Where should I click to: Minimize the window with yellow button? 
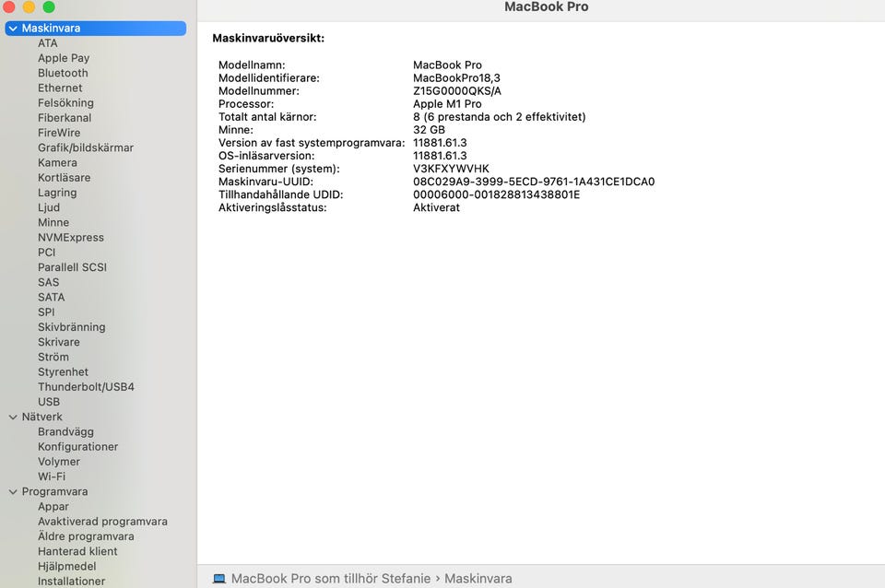(29, 6)
